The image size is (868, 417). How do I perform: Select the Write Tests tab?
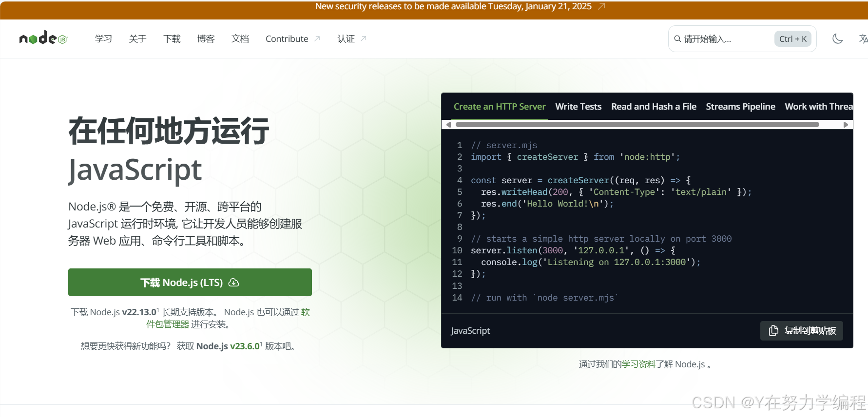click(579, 107)
